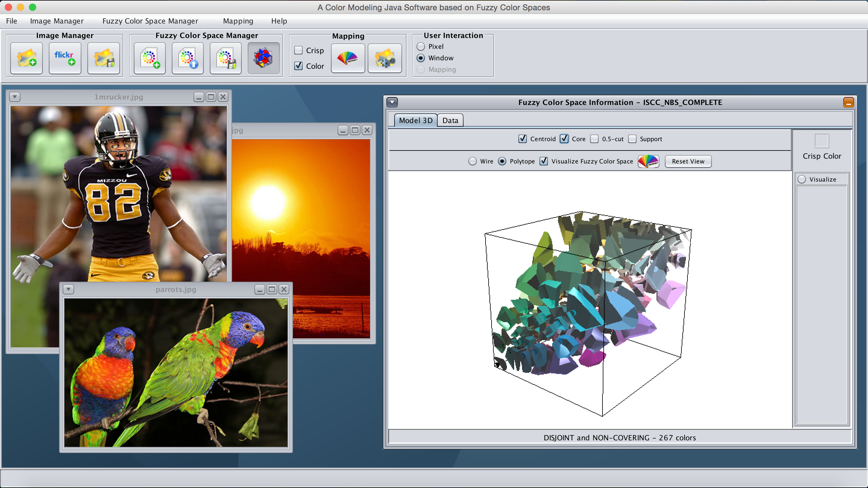The height and width of the screenshot is (488, 868).
Task: Switch to the Data tab
Action: coord(450,120)
